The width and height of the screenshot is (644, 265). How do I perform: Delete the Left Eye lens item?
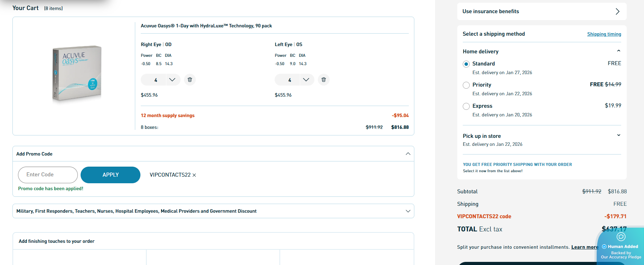[323, 80]
